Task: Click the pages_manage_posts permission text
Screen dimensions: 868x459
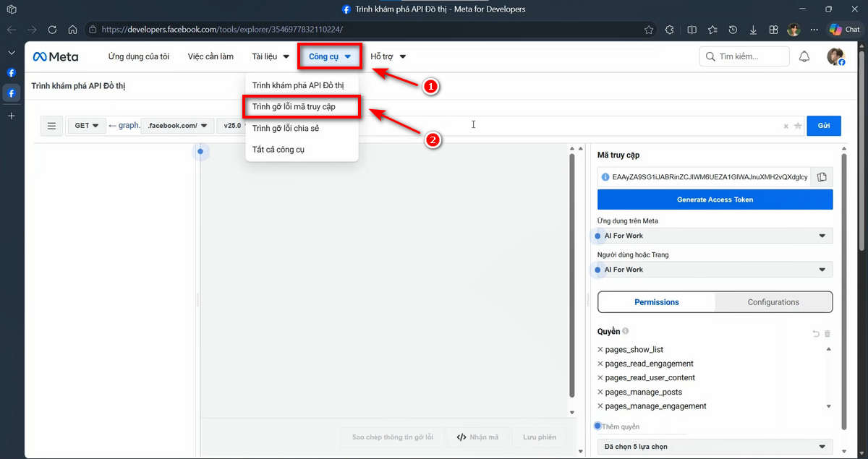Action: tap(644, 392)
